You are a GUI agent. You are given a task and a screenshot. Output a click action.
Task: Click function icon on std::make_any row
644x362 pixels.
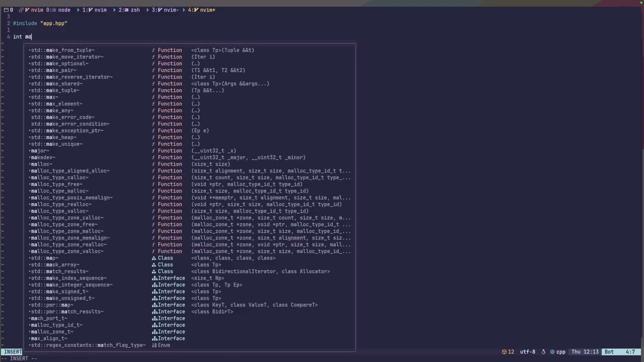pyautogui.click(x=153, y=111)
